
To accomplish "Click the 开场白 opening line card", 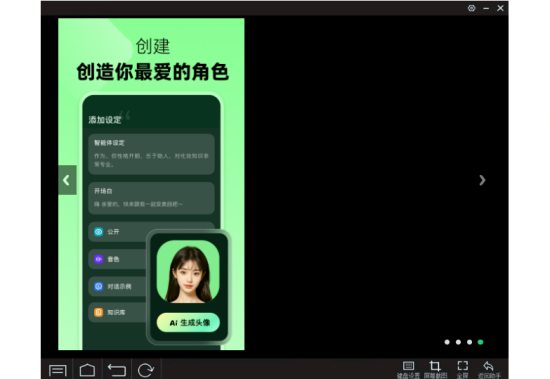I will [x=152, y=198].
